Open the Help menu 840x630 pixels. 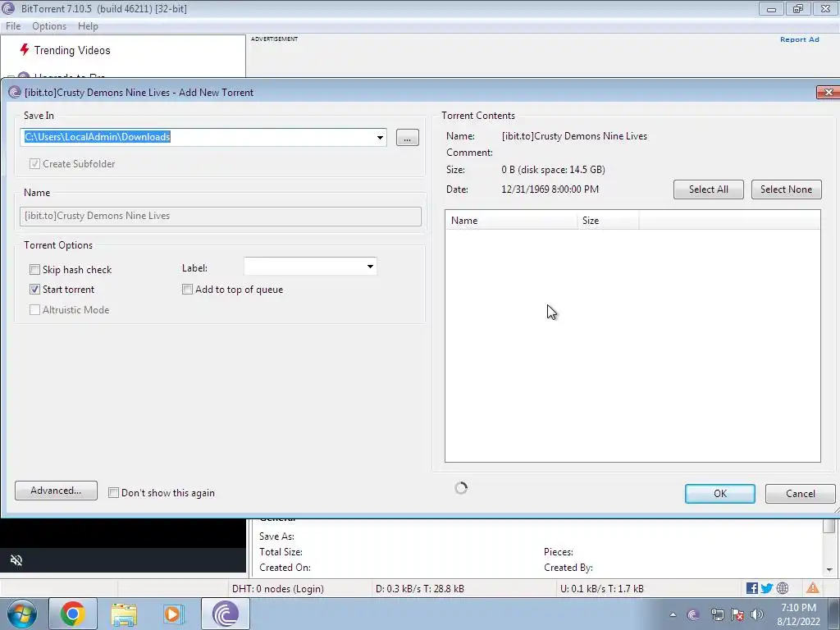(88, 26)
